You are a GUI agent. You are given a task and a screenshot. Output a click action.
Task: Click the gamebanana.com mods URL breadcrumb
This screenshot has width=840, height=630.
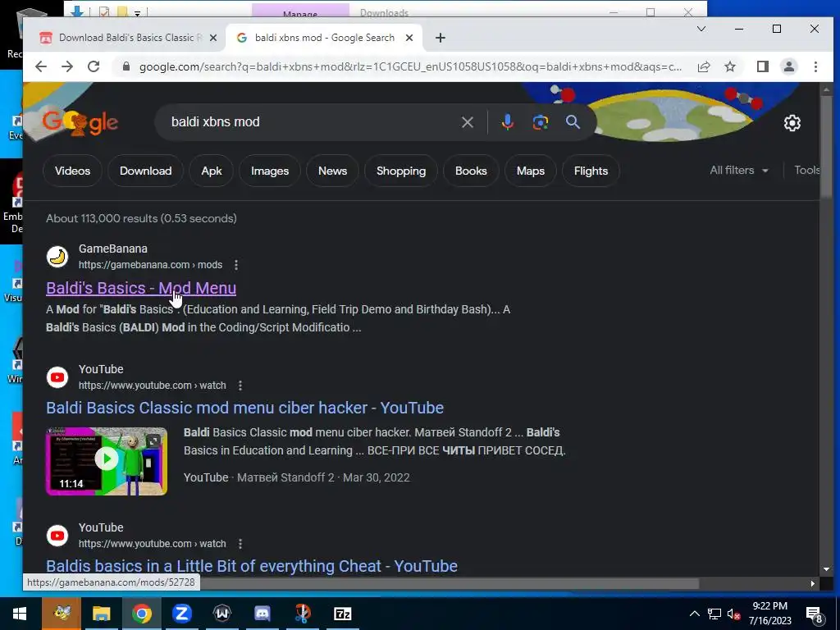pos(151,265)
